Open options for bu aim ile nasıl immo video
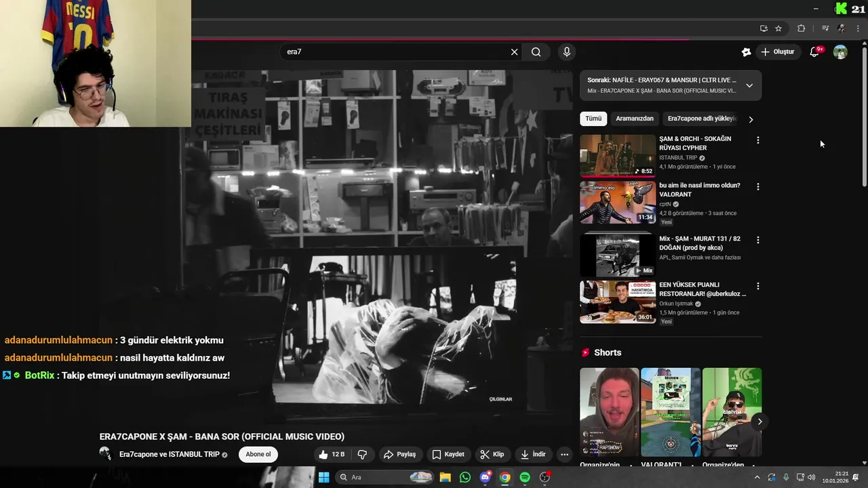Screen dimensions: 868x488 coord(758,186)
